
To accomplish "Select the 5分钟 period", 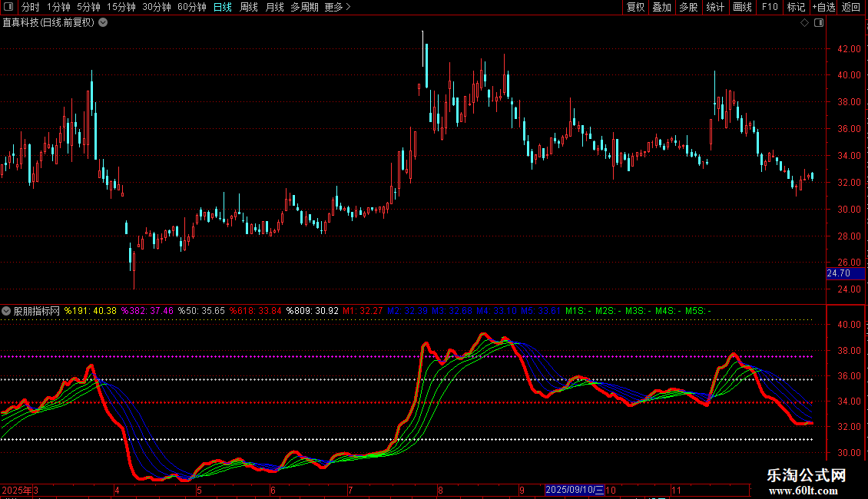I will point(88,7).
